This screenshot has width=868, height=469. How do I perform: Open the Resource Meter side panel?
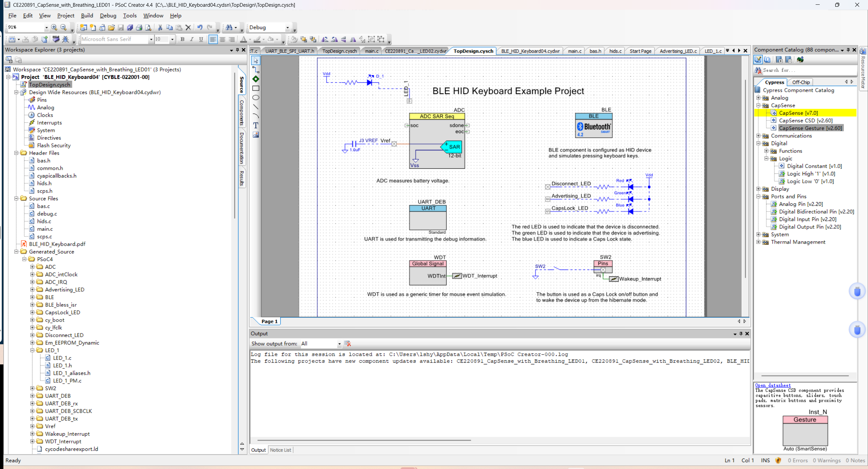coord(863,68)
